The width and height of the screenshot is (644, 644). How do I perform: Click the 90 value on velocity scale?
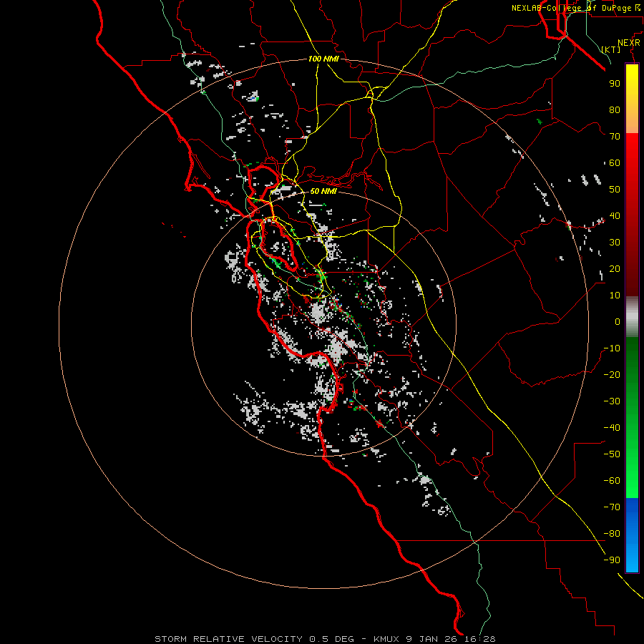(x=615, y=84)
